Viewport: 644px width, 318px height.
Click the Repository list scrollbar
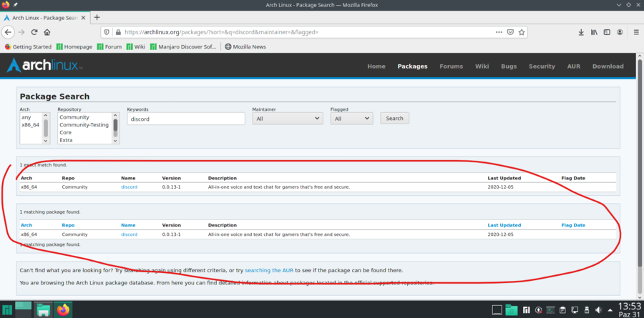(x=115, y=128)
